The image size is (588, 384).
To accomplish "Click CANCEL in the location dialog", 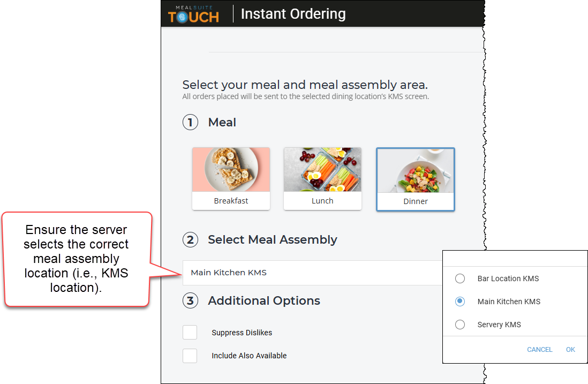I will [x=540, y=350].
